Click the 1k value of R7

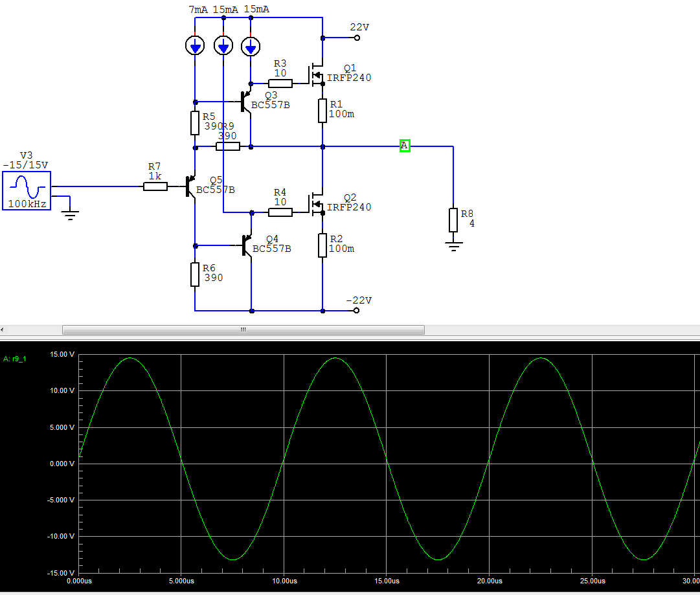[155, 176]
